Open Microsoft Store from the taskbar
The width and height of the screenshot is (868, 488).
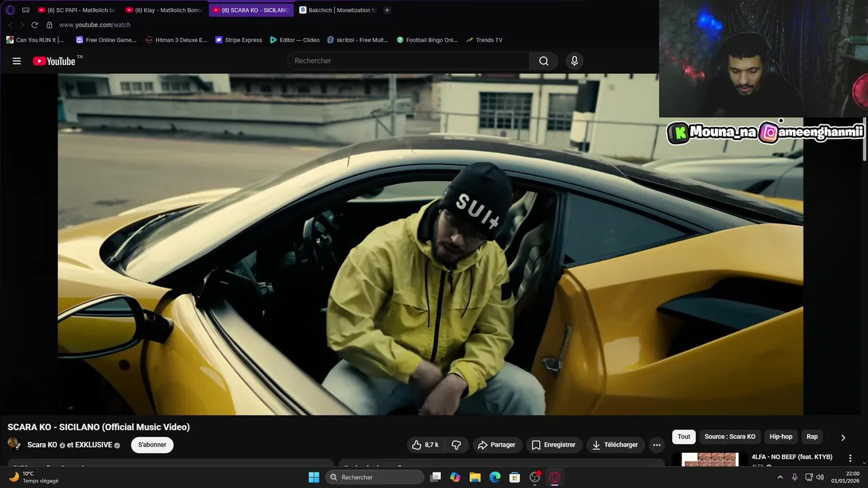[x=515, y=477]
